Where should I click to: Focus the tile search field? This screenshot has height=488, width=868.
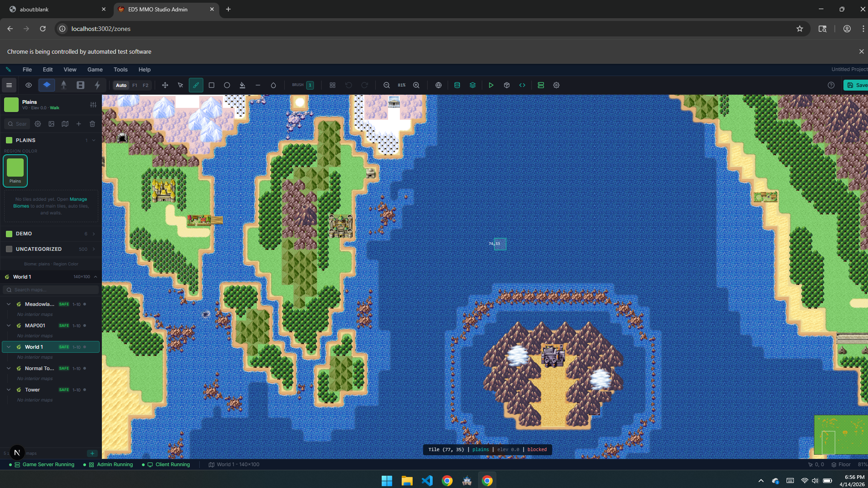click(x=17, y=124)
